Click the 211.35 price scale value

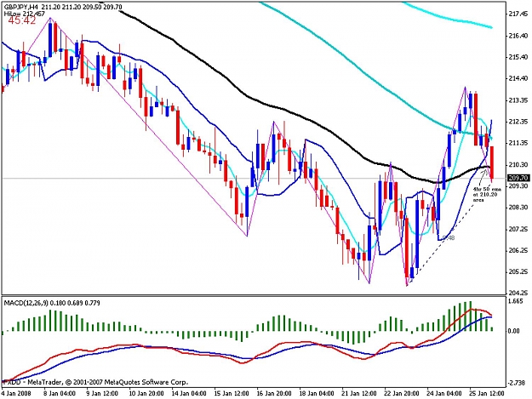518,143
